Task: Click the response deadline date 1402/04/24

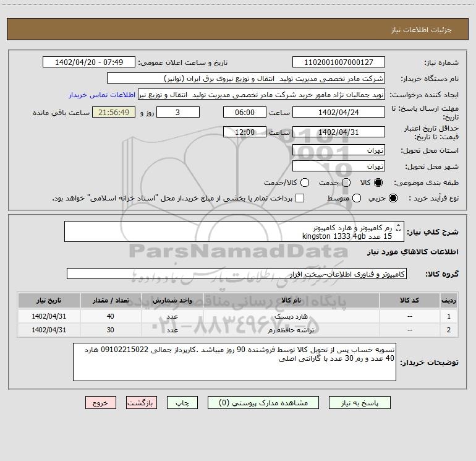Action: [x=339, y=112]
